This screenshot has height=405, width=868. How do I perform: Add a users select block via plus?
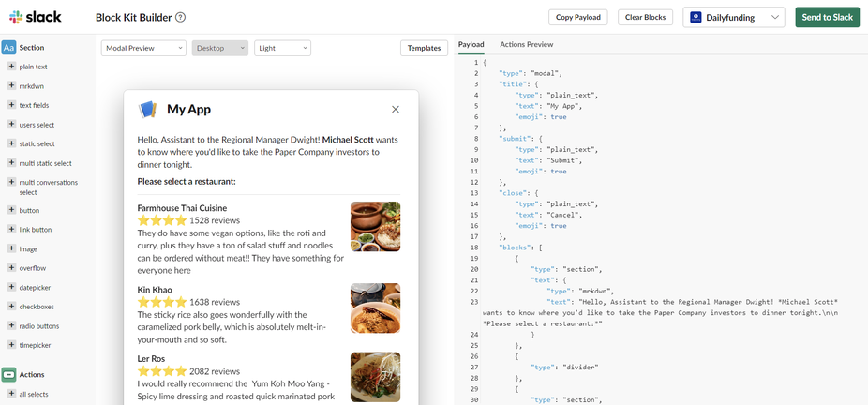click(x=11, y=125)
